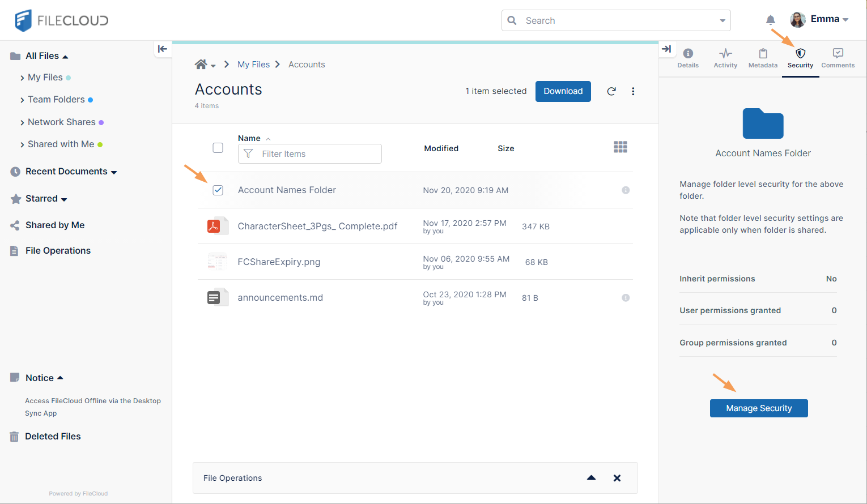The image size is (867, 504).
Task: Click info icon for announcements.md
Action: (626, 298)
